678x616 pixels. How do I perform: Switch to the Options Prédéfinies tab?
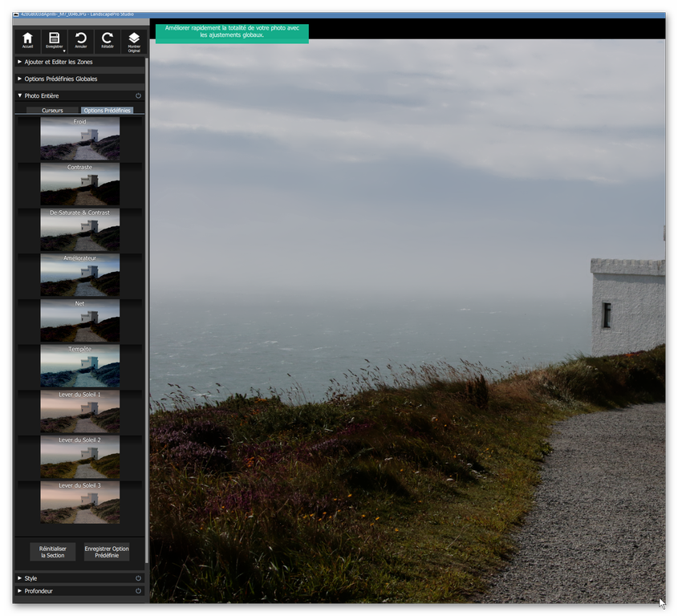coord(108,110)
